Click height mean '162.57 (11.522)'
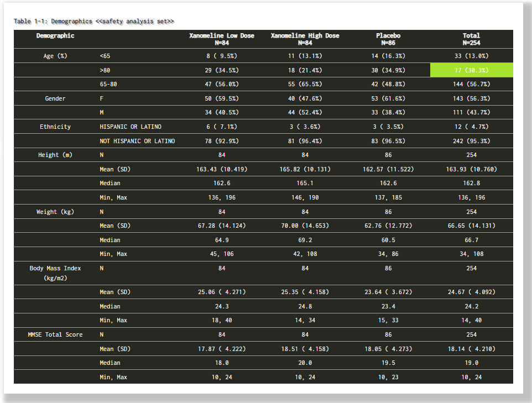The height and width of the screenshot is (403, 532). pos(388,169)
